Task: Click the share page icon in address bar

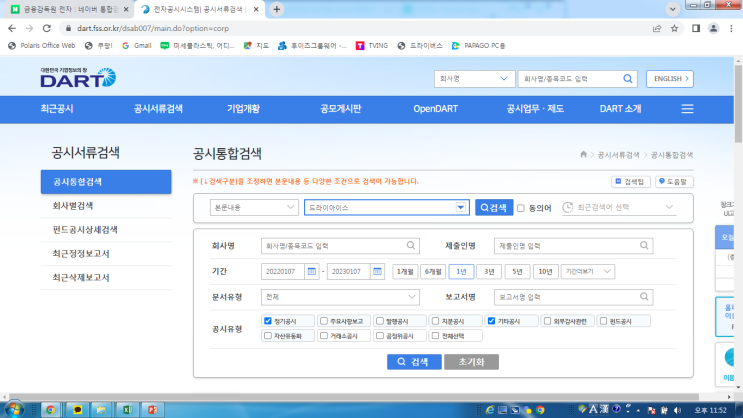Action: (x=657, y=28)
